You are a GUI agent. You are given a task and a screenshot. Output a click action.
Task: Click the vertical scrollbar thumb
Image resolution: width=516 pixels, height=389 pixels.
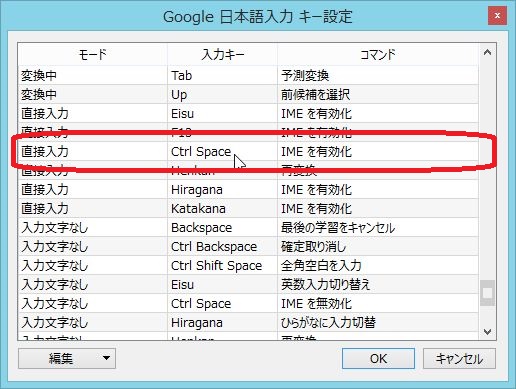[487, 293]
